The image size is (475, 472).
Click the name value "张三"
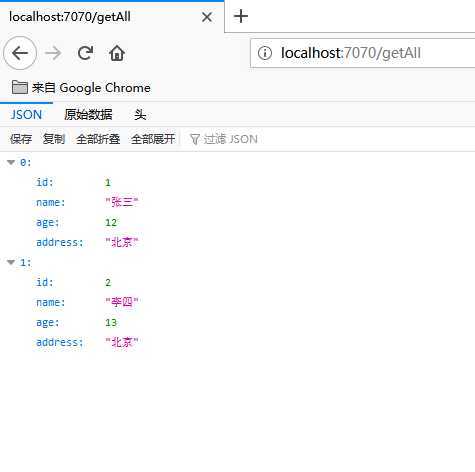pyautogui.click(x=122, y=202)
